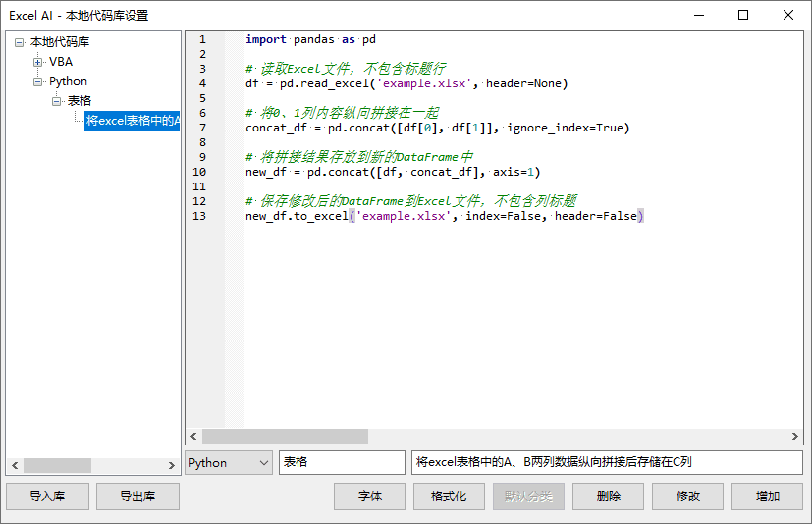Click the 增加 add button

pyautogui.click(x=767, y=497)
